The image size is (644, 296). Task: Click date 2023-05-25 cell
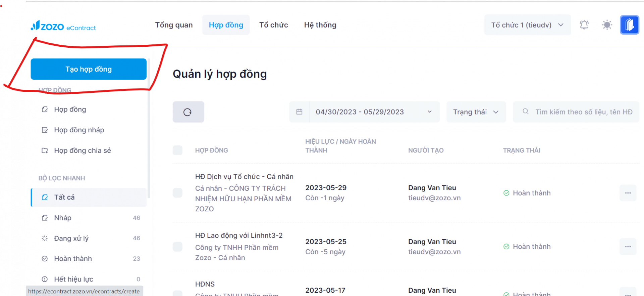pos(326,242)
